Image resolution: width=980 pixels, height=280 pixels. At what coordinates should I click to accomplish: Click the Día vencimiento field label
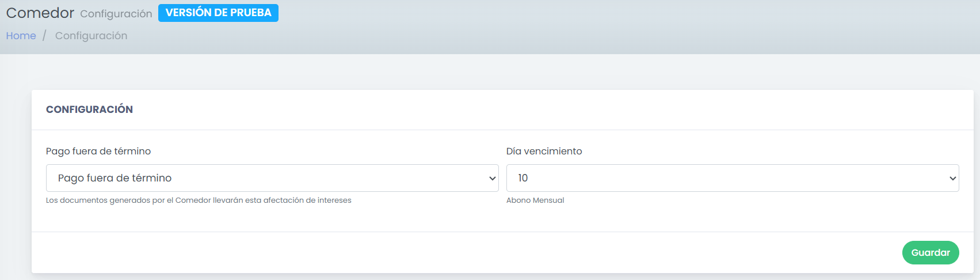coord(544,151)
